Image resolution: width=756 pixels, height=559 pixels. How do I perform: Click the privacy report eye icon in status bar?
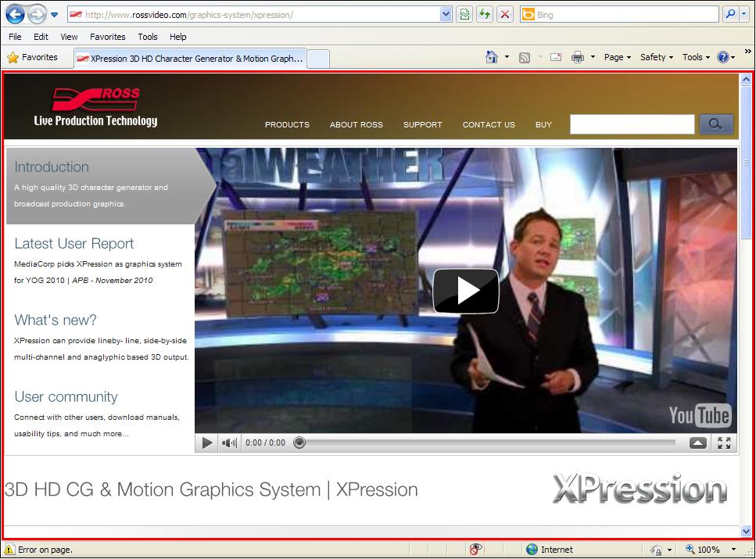(475, 550)
